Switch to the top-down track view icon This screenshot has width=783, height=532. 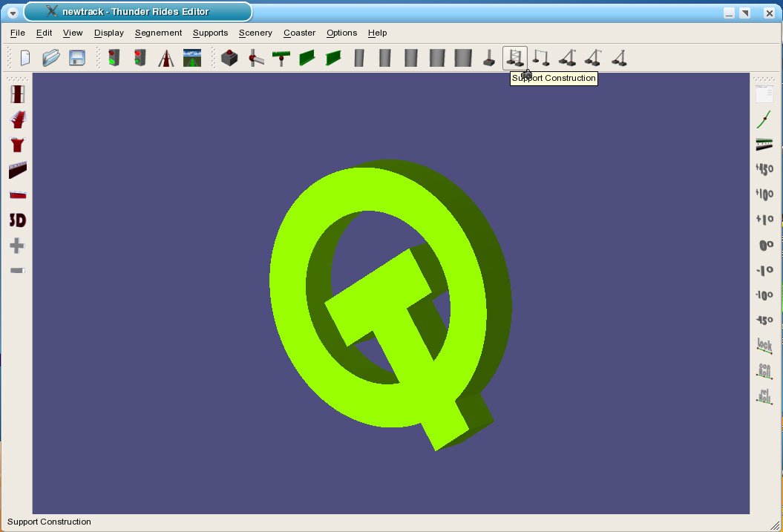click(x=18, y=94)
